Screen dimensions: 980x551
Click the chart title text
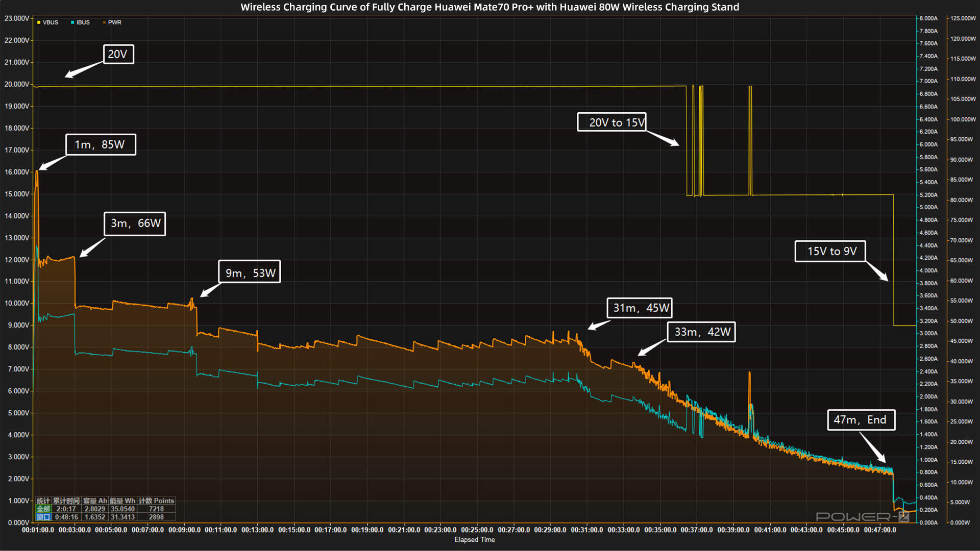(x=490, y=7)
